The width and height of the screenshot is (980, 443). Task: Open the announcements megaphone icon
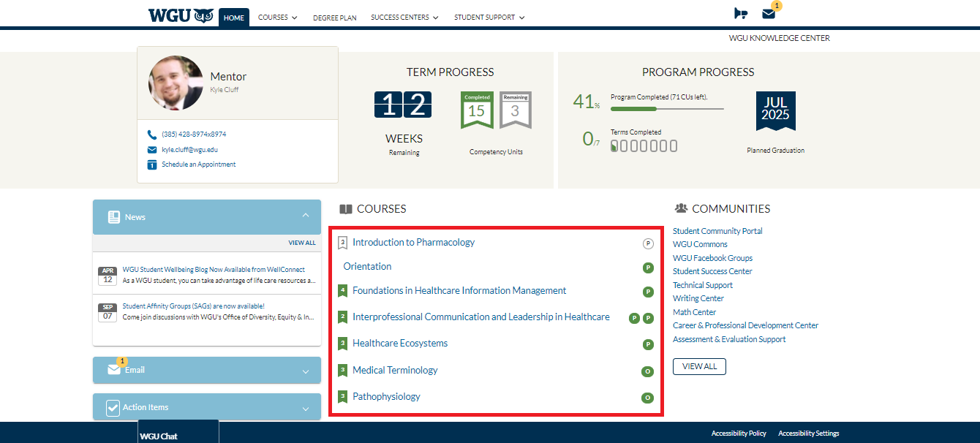[x=741, y=14]
